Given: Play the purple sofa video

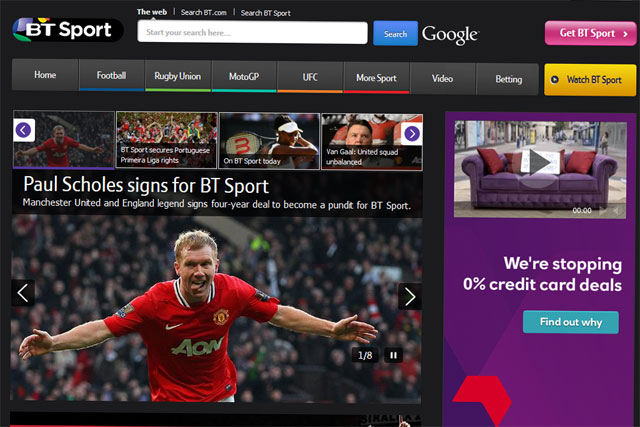Looking at the screenshot, I should point(540,162).
